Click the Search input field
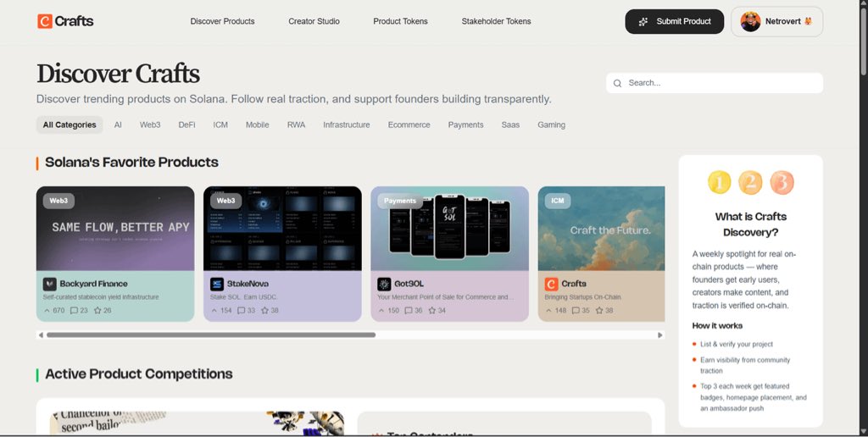The height and width of the screenshot is (437, 868). pos(715,83)
